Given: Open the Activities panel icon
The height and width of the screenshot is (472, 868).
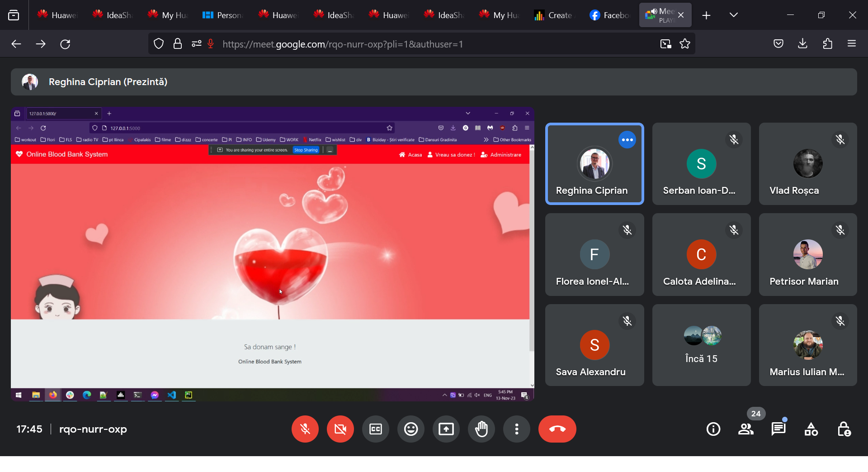Looking at the screenshot, I should (811, 429).
